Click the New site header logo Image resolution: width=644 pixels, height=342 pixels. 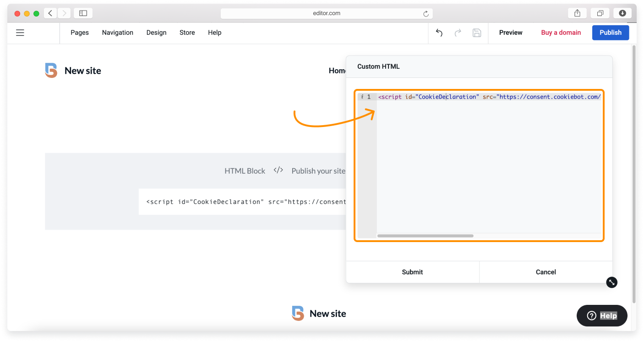point(51,71)
